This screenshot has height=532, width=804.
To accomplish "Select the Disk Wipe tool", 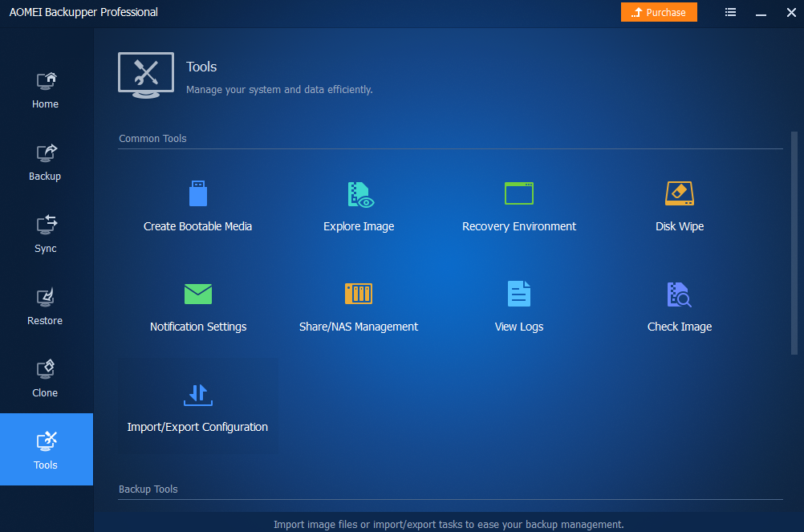I will click(680, 206).
